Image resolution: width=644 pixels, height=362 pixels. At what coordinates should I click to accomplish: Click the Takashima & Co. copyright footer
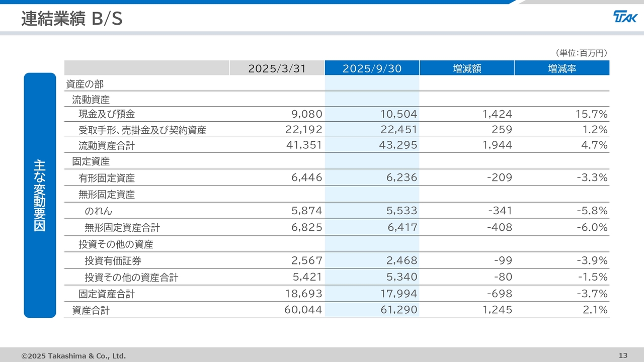pos(73,356)
